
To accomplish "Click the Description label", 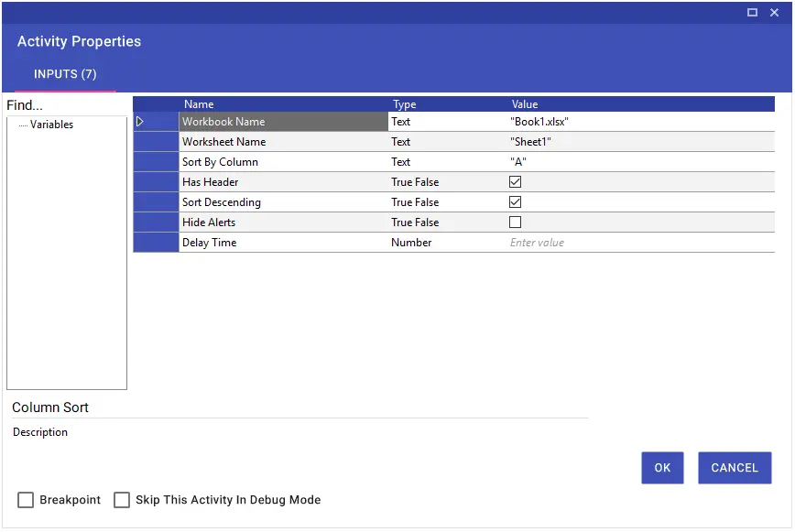I will coord(40,432).
